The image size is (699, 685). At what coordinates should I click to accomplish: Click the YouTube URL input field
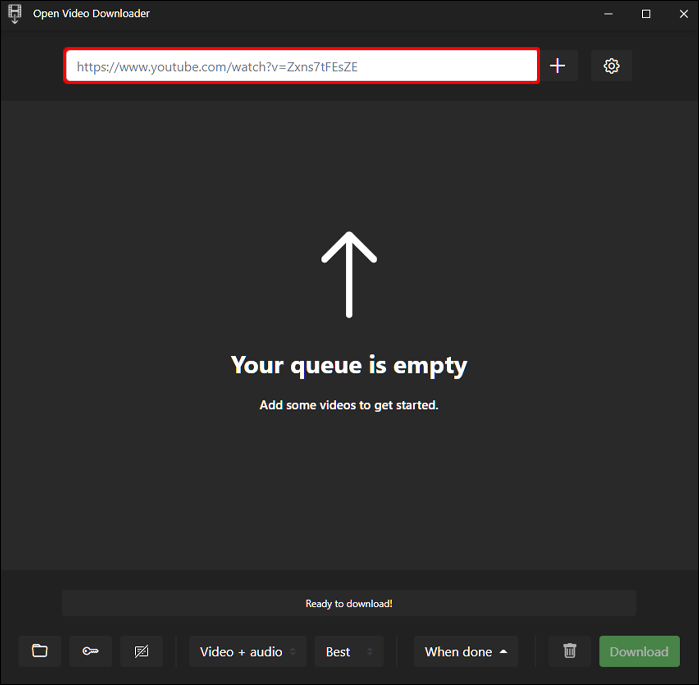click(302, 66)
